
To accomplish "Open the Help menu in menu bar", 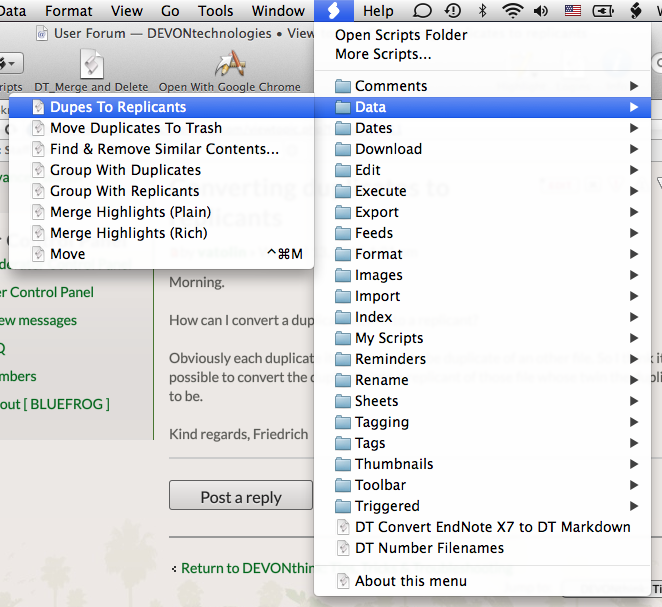I will pos(378,11).
